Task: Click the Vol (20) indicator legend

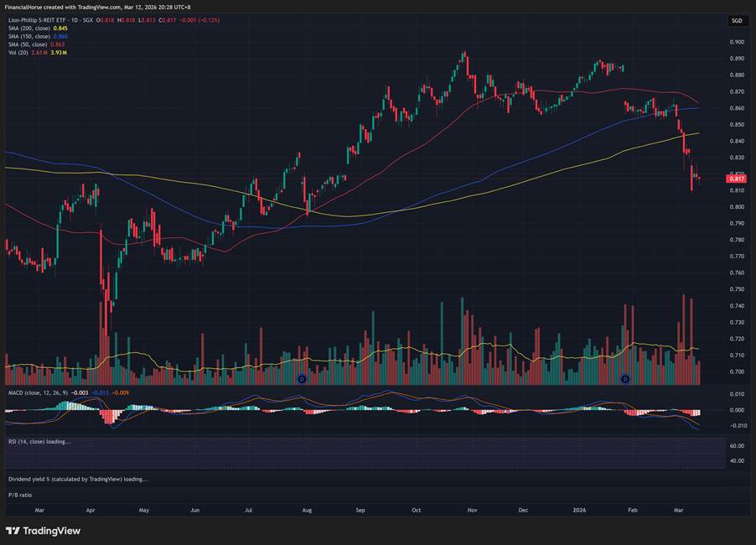Action: [x=18, y=52]
